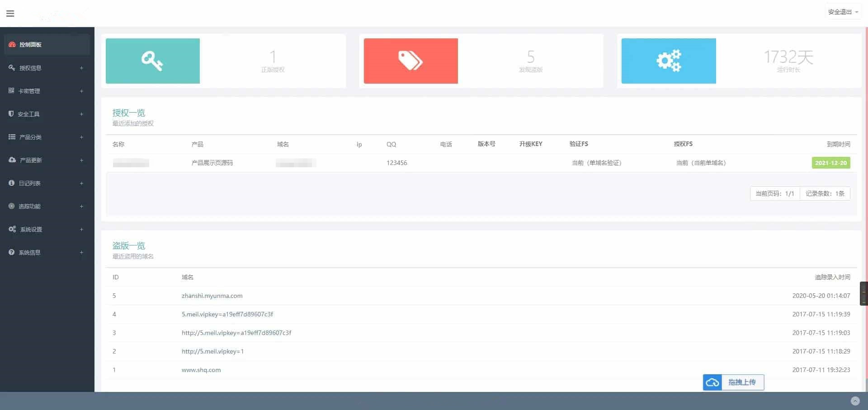Click the red tag tile for 发现盗版
This screenshot has height=410, width=868.
410,61
